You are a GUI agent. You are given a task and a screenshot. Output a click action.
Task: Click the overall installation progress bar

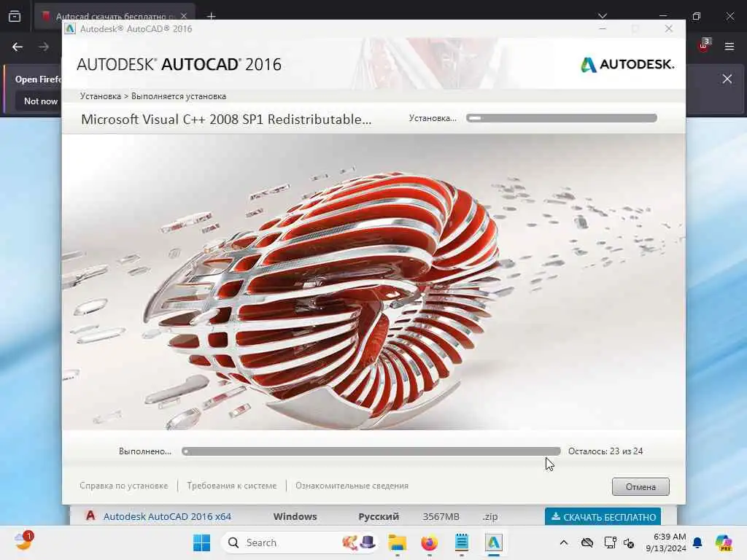[371, 451]
